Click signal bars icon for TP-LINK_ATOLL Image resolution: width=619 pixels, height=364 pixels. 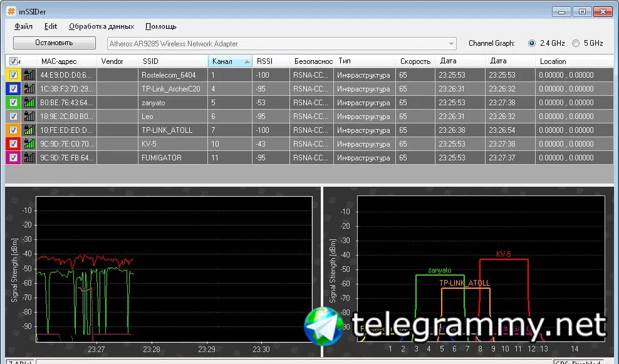[x=29, y=130]
